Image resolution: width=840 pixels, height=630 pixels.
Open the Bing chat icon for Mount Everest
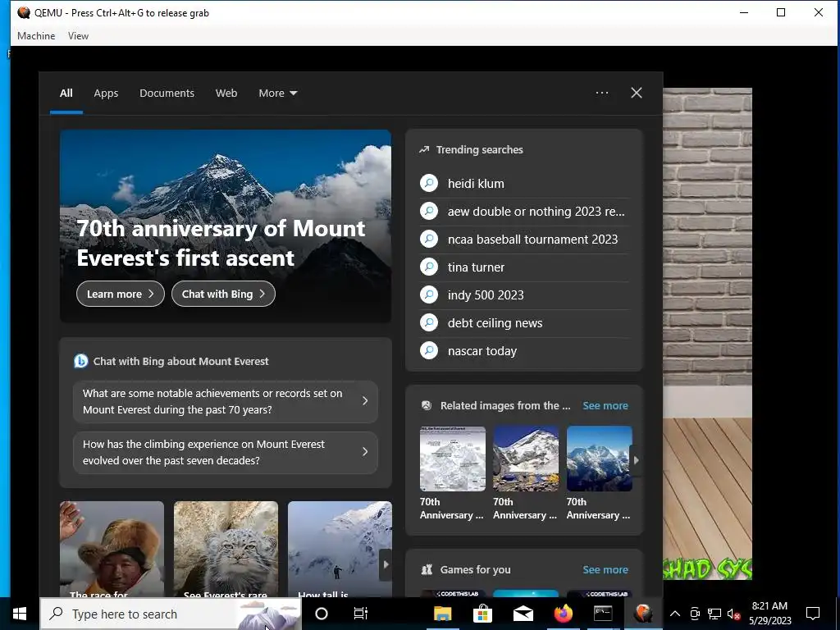point(81,361)
